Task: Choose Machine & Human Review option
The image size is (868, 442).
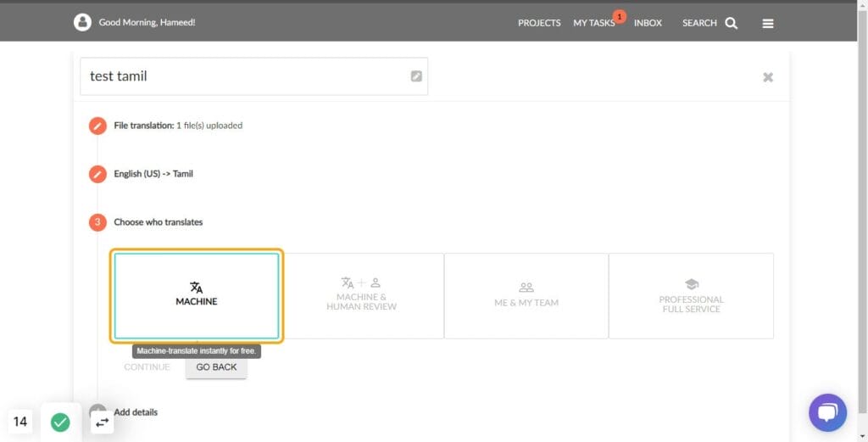Action: (361, 295)
